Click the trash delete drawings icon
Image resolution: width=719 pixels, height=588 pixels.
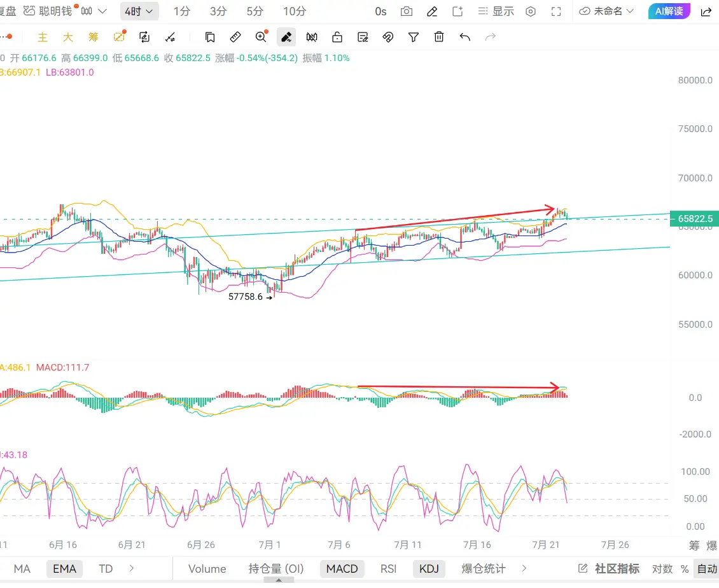coord(439,37)
